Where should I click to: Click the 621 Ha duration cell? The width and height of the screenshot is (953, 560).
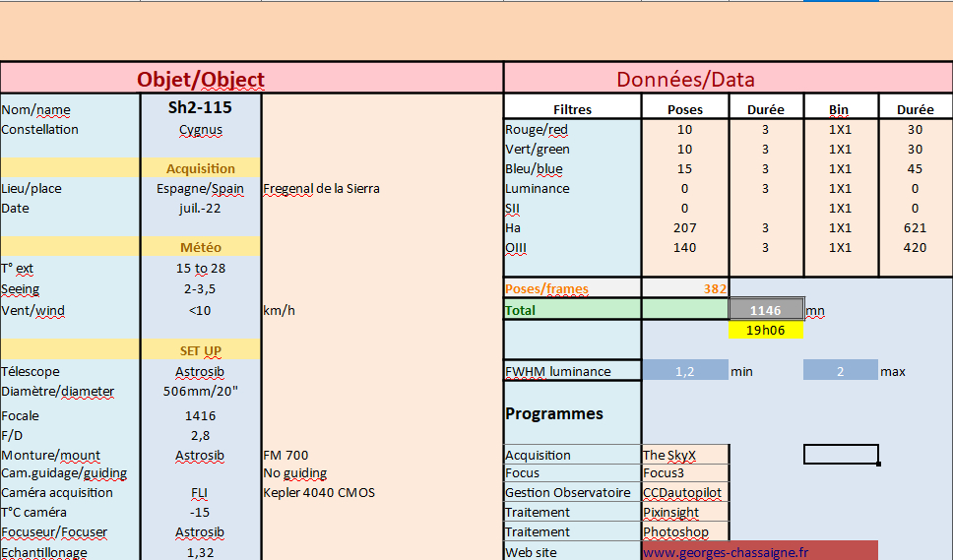(x=915, y=227)
